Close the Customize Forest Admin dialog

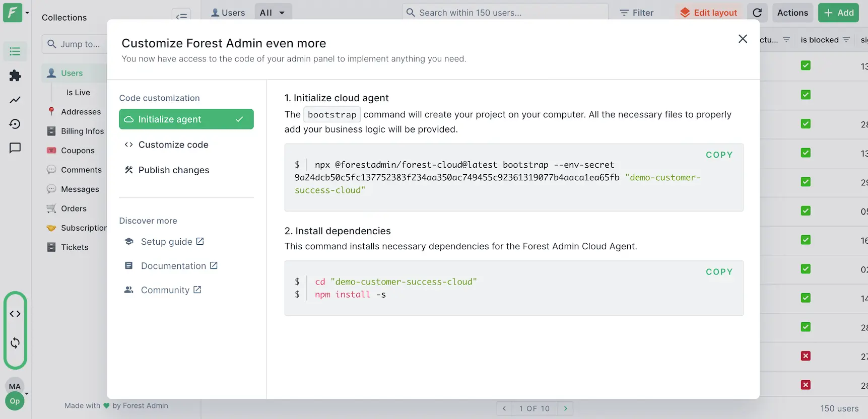[743, 39]
